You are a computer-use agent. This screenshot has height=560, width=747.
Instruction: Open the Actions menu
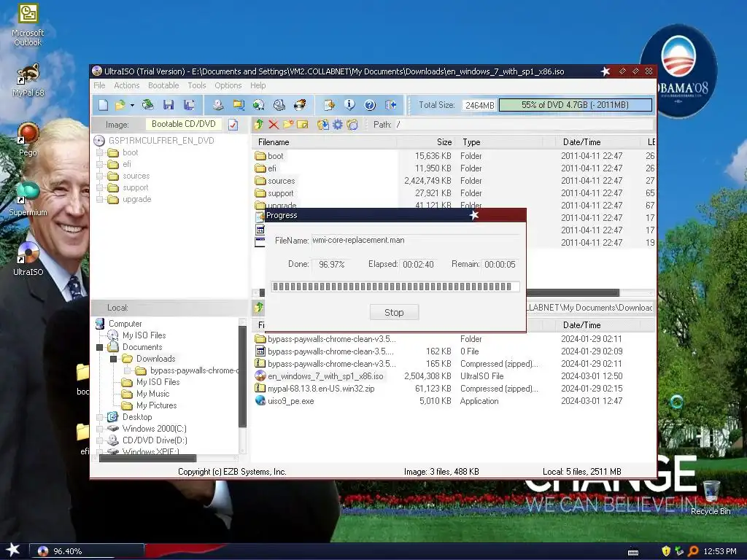127,85
